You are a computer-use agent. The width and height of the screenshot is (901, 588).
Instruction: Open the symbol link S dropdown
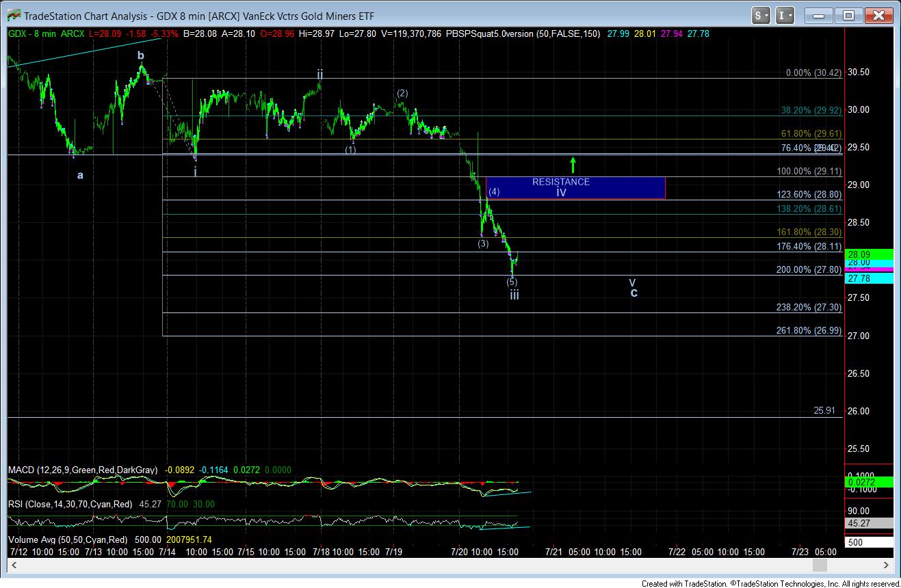[x=761, y=14]
